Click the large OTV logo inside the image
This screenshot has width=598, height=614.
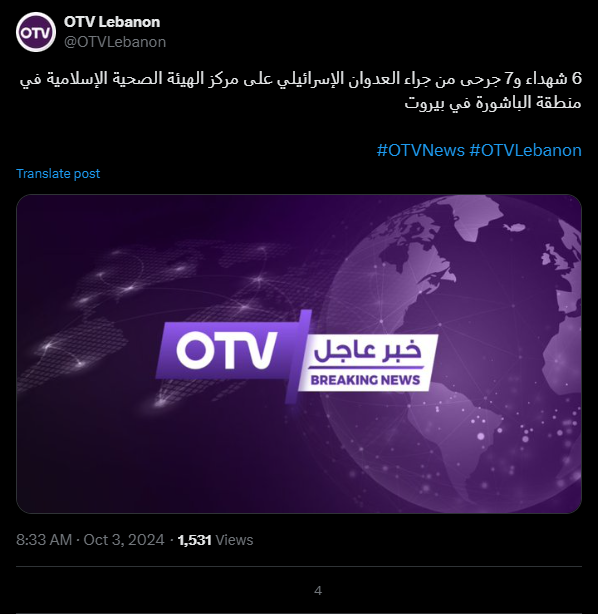coord(227,350)
